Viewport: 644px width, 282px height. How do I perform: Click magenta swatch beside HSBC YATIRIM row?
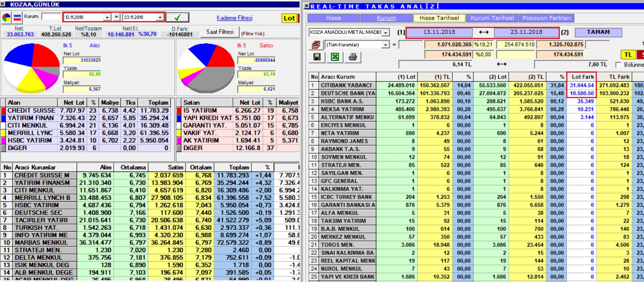pyautogui.click(x=4, y=140)
